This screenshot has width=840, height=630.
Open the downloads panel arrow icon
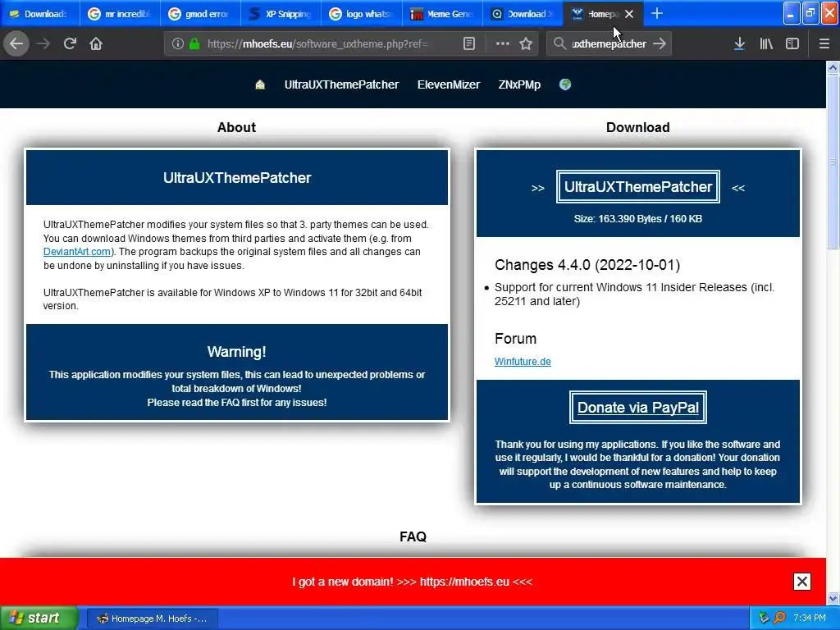coord(739,43)
